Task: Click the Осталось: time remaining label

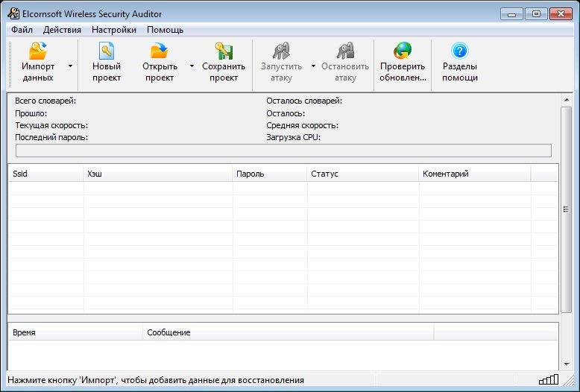Action: 286,113
